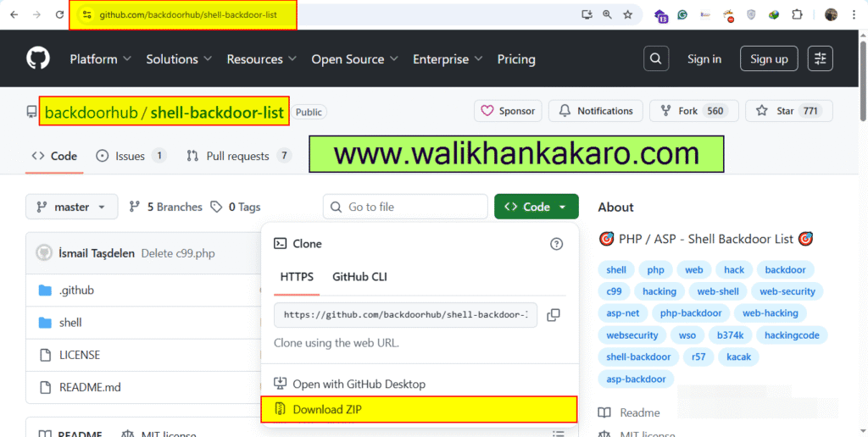Open the Pull requests tab
This screenshot has height=437, width=868.
tap(237, 156)
